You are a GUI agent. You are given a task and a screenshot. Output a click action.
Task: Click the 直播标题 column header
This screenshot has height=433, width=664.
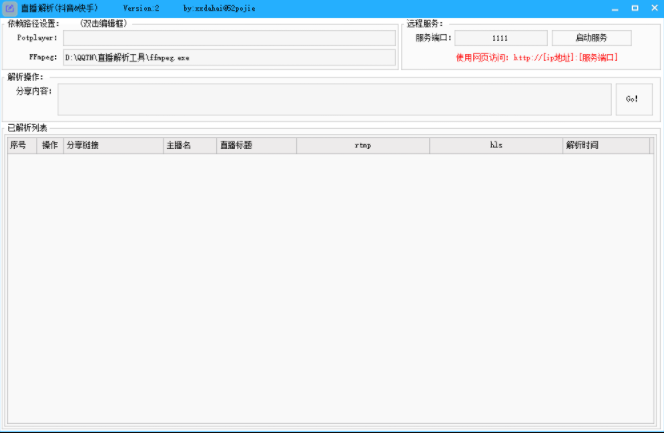(256, 146)
